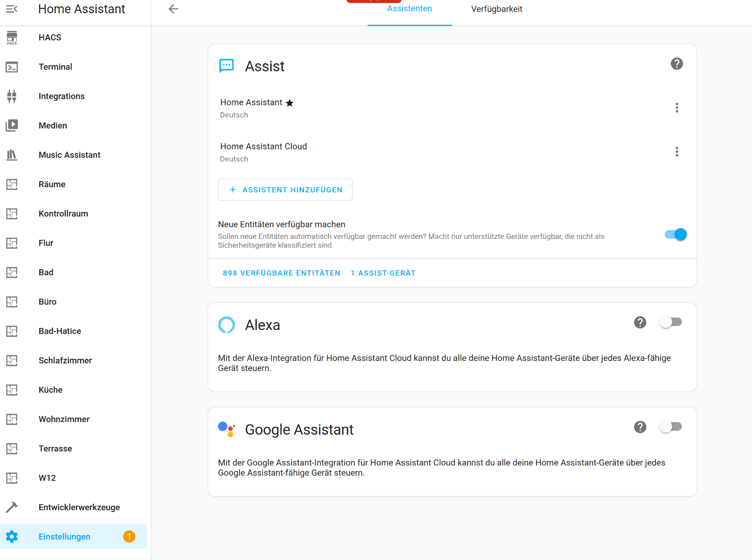Switch to the Verfügbarkeit tab
This screenshot has width=752, height=560.
(496, 9)
